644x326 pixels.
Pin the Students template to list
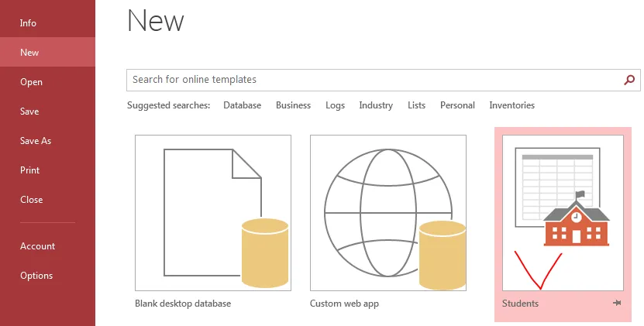(x=617, y=304)
